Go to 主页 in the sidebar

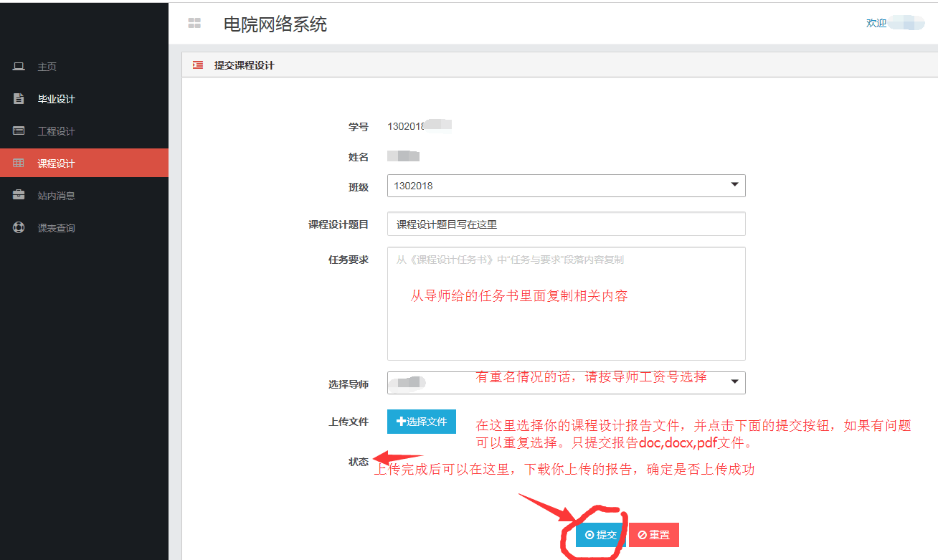pyautogui.click(x=47, y=67)
